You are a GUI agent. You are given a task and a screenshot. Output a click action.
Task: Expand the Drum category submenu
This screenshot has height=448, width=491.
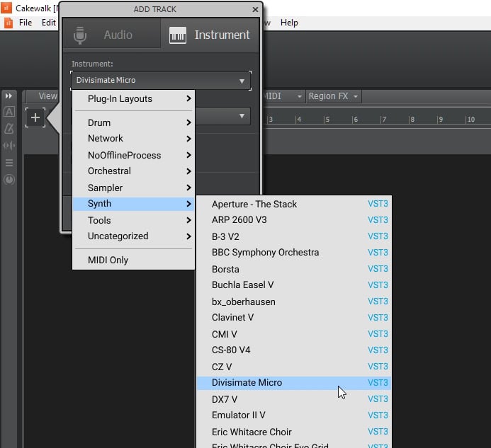click(133, 122)
